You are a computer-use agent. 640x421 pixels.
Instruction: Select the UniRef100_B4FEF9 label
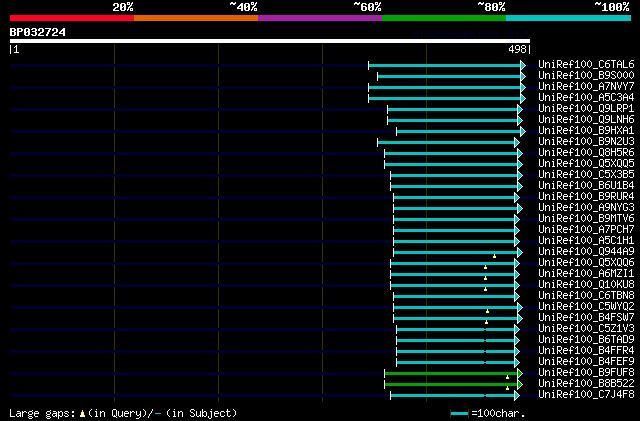(586, 362)
